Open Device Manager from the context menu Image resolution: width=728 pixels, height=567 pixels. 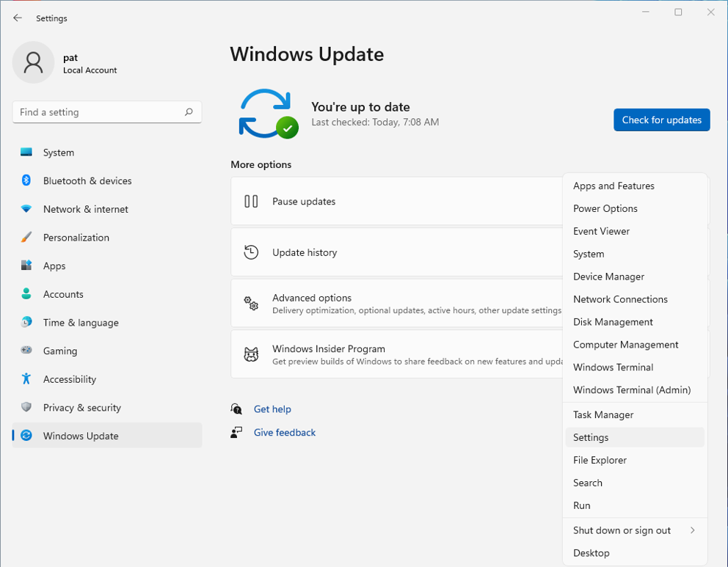[607, 277]
